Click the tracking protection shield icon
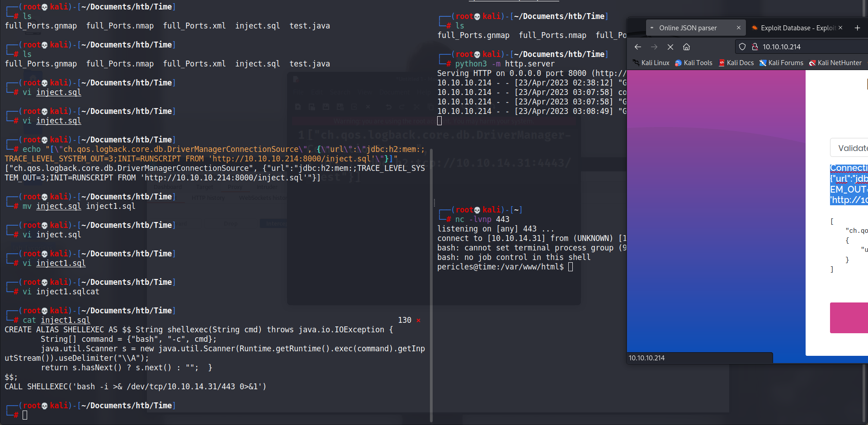The image size is (868, 425). [742, 47]
